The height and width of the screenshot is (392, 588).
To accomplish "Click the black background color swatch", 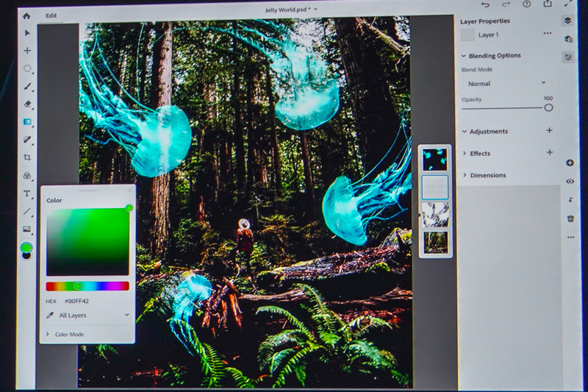I will 26,257.
